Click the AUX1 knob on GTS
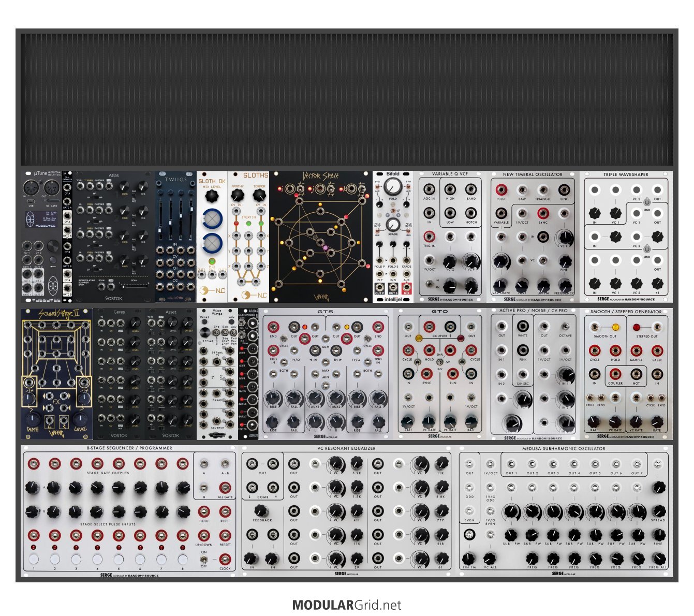The image size is (694, 616). click(315, 398)
